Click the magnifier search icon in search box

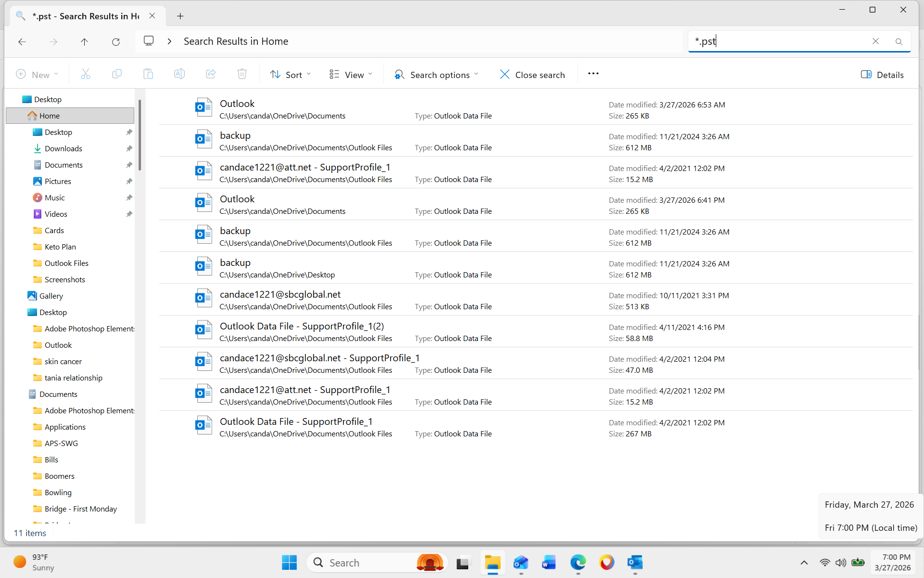(898, 41)
